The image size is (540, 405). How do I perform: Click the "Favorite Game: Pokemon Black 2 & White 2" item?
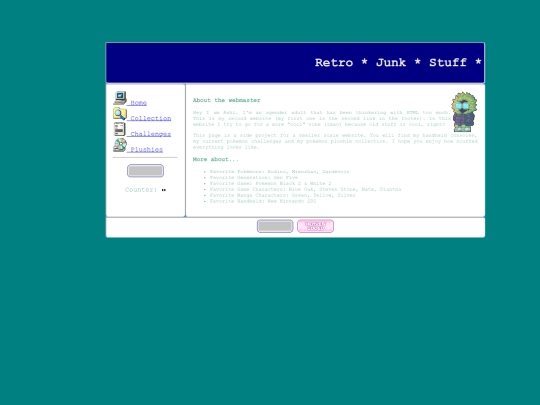(x=270, y=183)
